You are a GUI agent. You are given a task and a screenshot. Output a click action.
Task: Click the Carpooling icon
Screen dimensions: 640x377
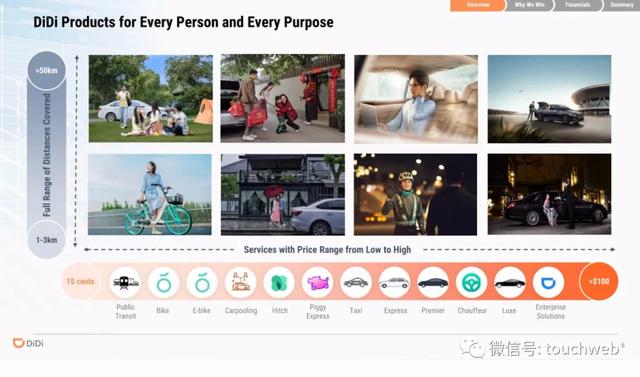click(x=240, y=282)
